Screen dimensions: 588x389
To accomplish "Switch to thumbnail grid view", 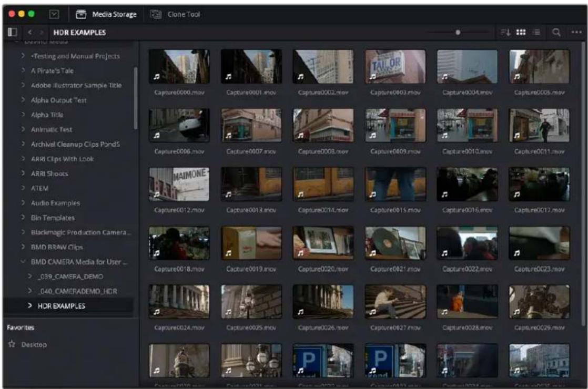I will pyautogui.click(x=521, y=32).
